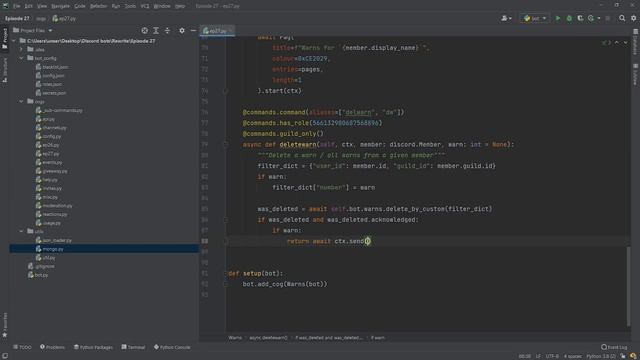Run with coverage icon in toolbar

click(x=580, y=18)
